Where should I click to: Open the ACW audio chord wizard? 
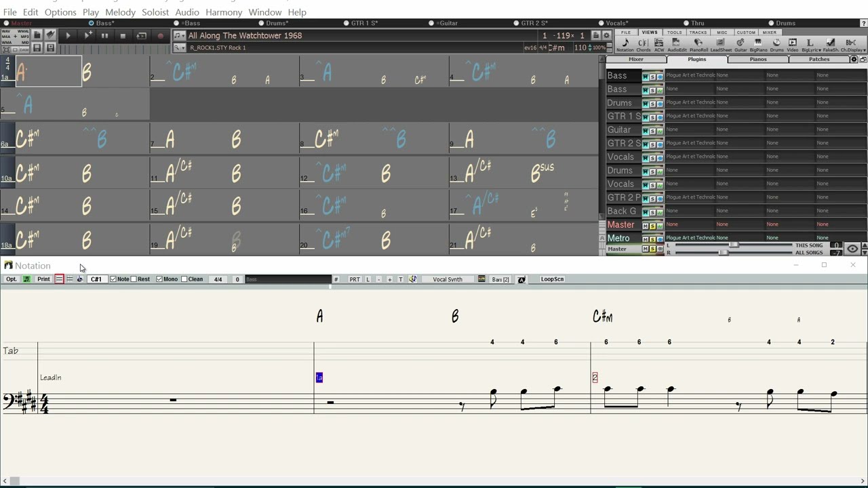coord(658,45)
